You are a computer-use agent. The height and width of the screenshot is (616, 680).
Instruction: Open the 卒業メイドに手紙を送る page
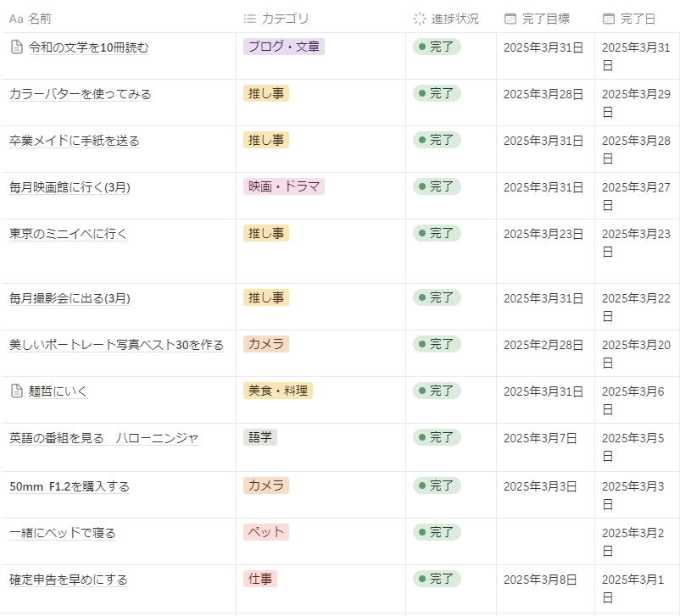point(75,141)
